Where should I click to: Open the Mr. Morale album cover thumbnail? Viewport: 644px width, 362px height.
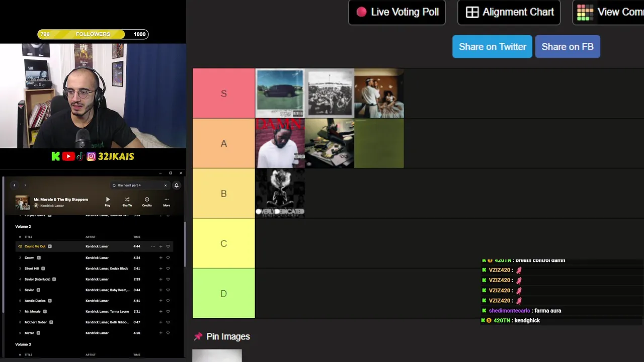[x=22, y=202]
